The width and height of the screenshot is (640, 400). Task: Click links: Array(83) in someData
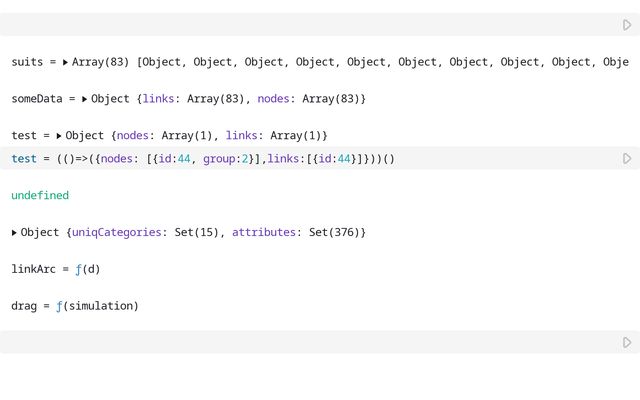195,99
